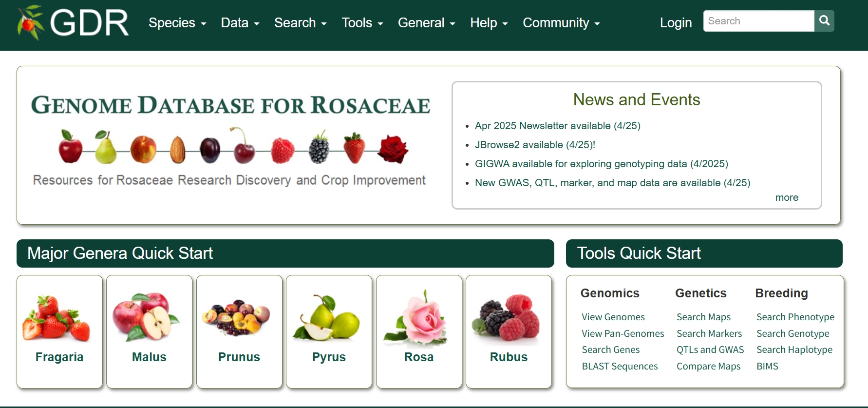Image resolution: width=868 pixels, height=408 pixels.
Task: Open the Fragaria strawberry genus card
Action: (x=59, y=331)
